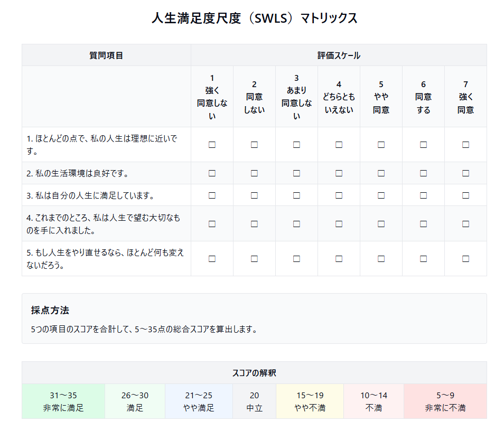504x431 pixels.
Task: Mark column 3 あまり同意しない for question 2
Action: (x=296, y=173)
